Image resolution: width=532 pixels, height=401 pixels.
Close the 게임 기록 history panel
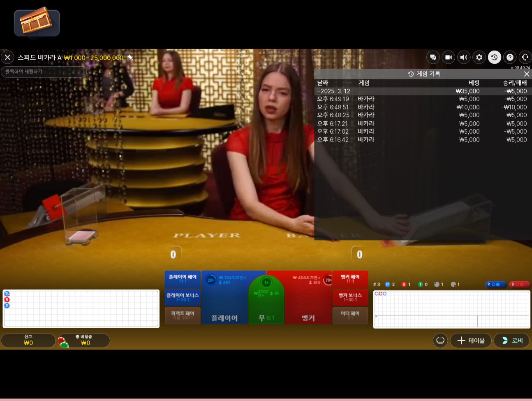526,74
